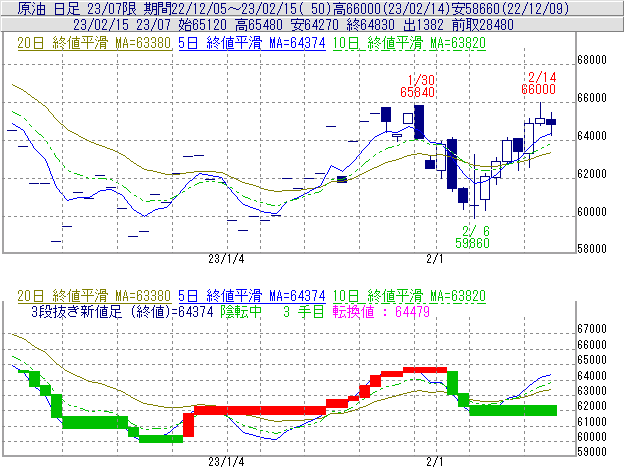Screen dimensions: 624x475
Task: Click the 65000 label on lower axis
Action: (592, 360)
